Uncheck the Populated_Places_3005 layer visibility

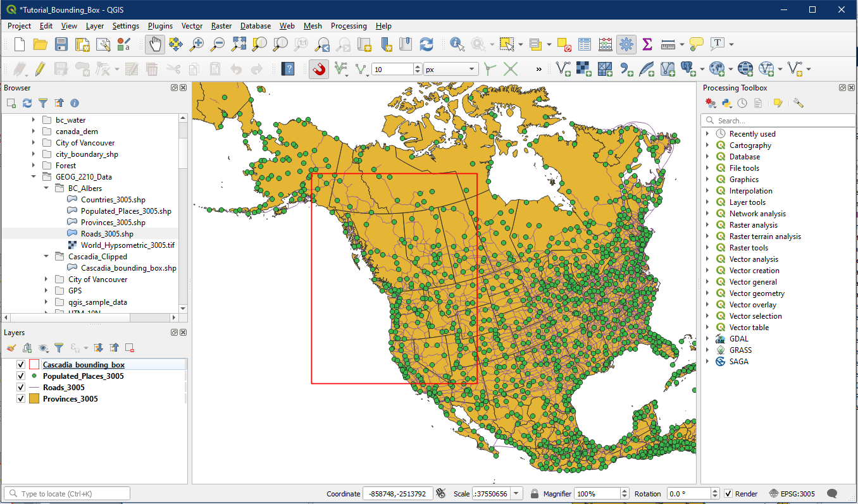[21, 376]
